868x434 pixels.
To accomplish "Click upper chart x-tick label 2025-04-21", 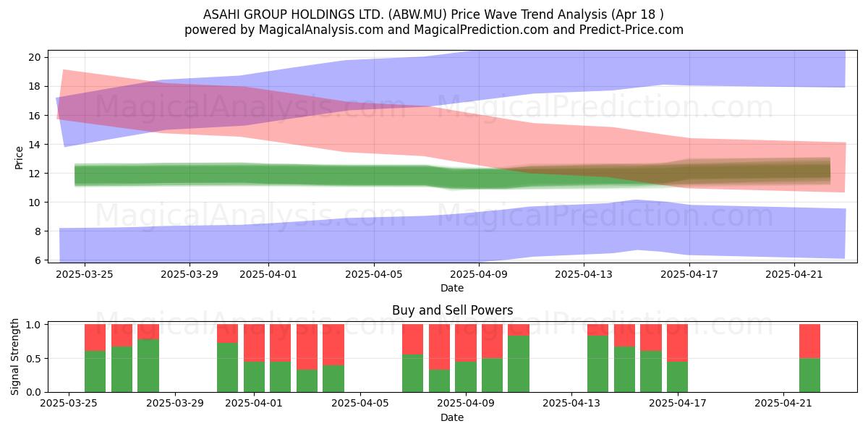I will point(795,274).
